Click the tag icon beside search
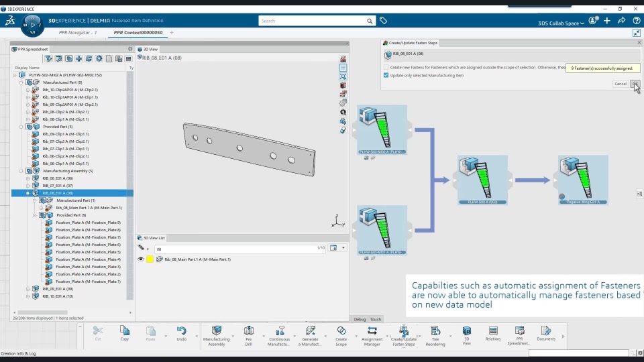644x362 pixels. pyautogui.click(x=383, y=21)
